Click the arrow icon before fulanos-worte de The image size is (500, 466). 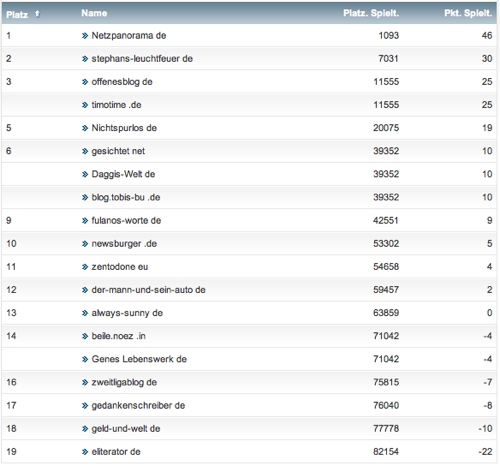[85, 221]
